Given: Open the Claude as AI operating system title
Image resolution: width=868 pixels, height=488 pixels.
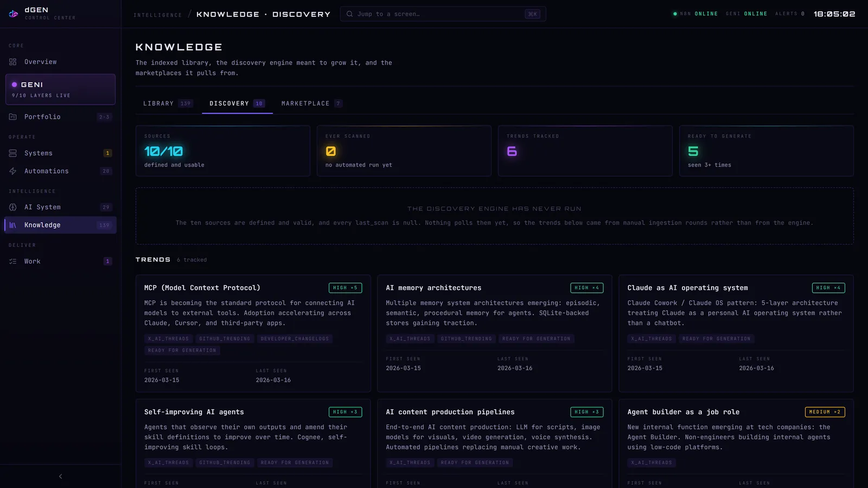Looking at the screenshot, I should 687,288.
